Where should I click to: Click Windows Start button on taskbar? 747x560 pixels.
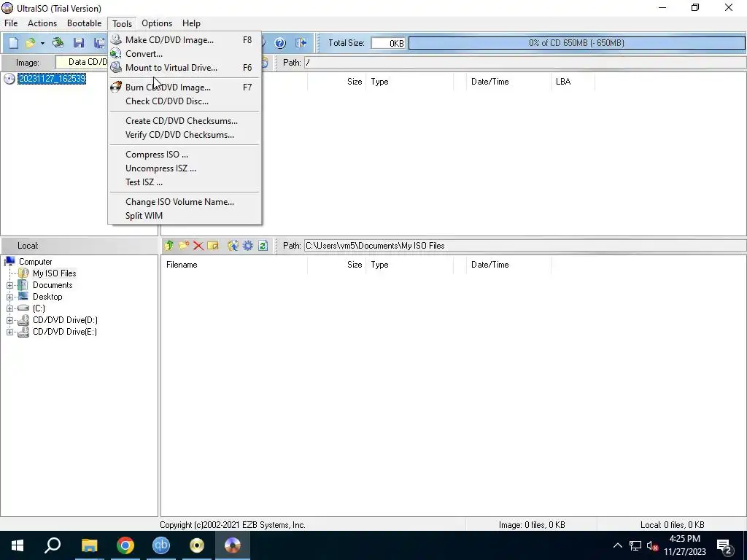18,545
